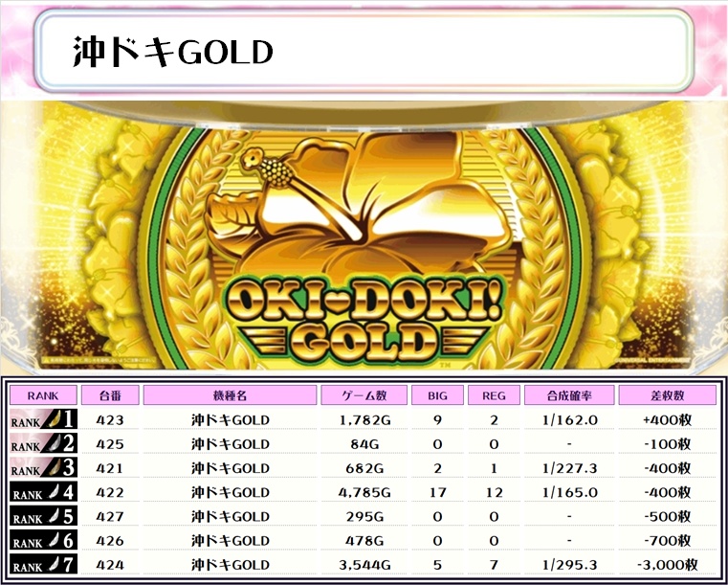Click the RANK 1 gold feather badge

(x=43, y=419)
